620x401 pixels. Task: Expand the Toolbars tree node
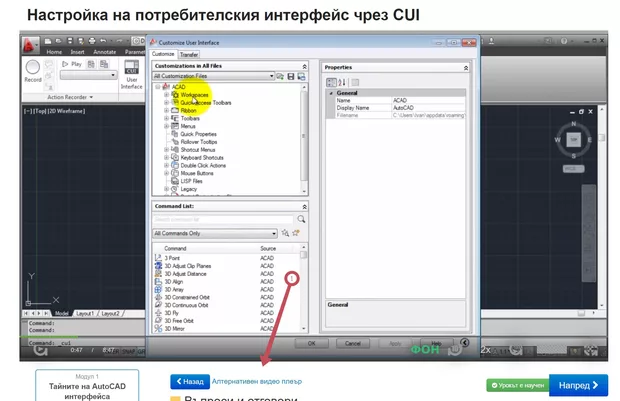coord(166,118)
